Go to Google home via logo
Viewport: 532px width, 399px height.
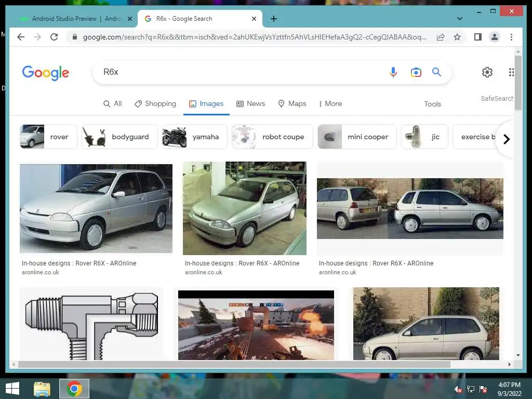[x=46, y=73]
